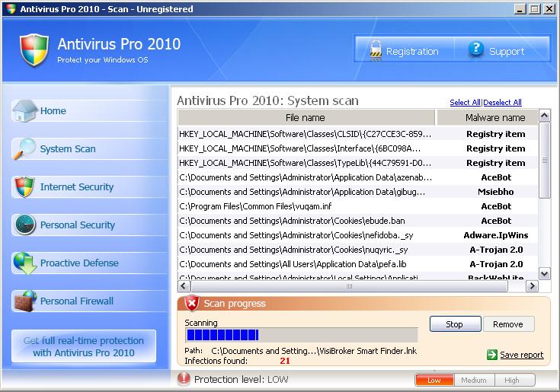Viewport: 560px width, 392px height.
Task: Select the gibug... file row
Action: [357, 192]
